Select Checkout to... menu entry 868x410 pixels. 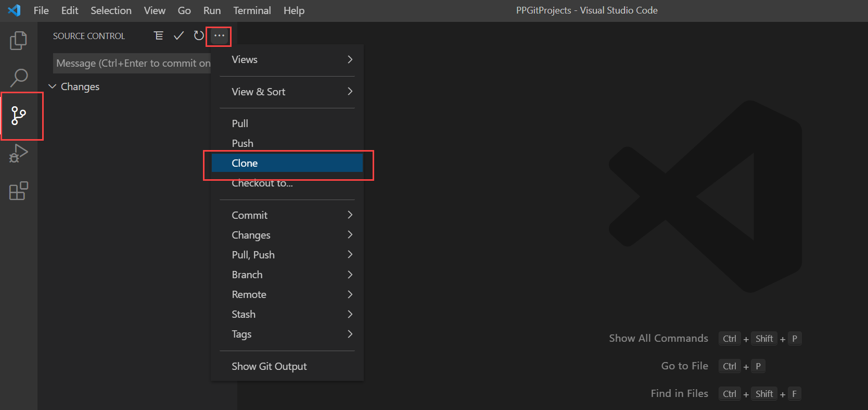click(x=287, y=183)
